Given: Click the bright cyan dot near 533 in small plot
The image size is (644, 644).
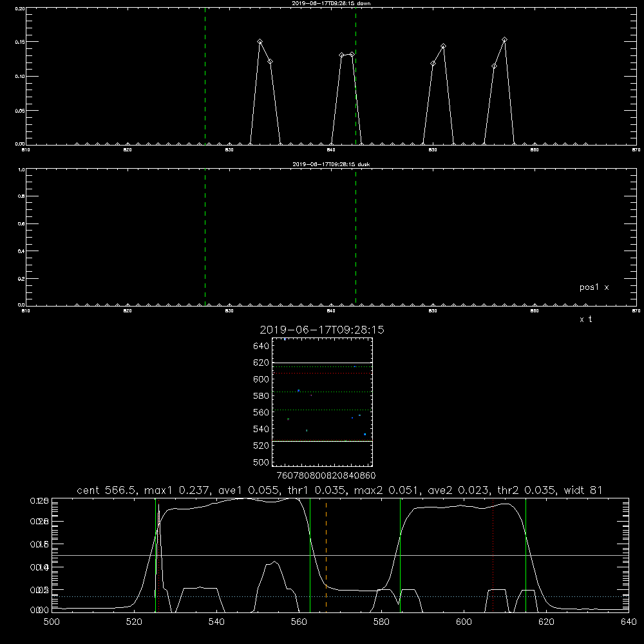Looking at the screenshot, I should tap(365, 434).
